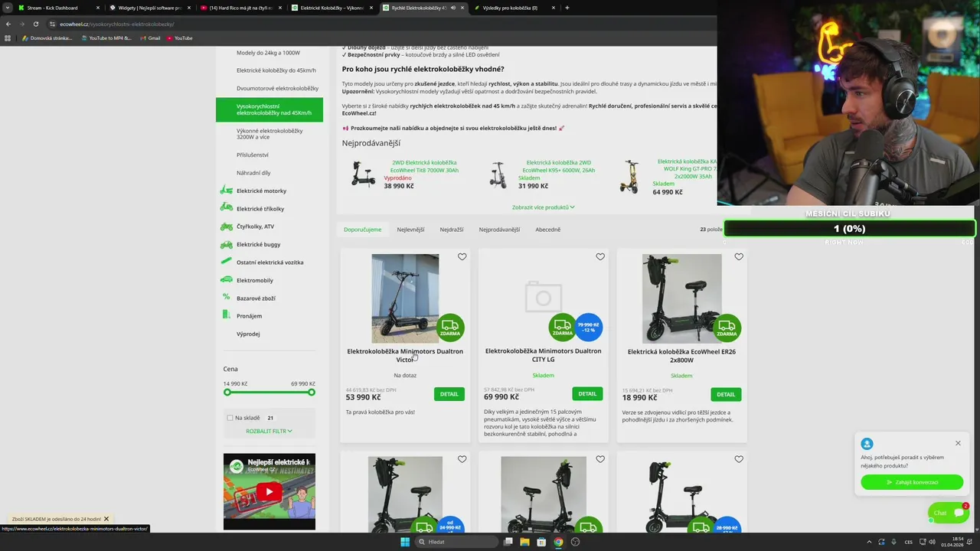Viewport: 980px width, 551px height.
Task: Open DETAIL for Dualtron Victor
Action: click(x=449, y=394)
